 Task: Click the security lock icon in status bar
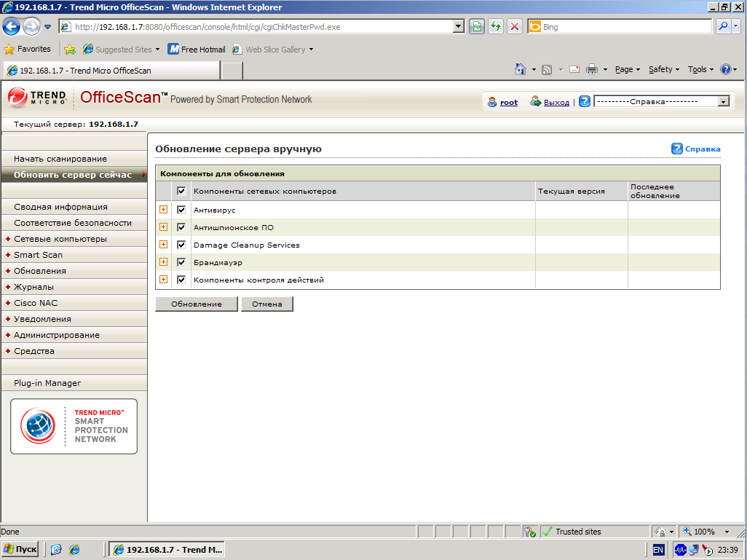pyautogui.click(x=530, y=532)
